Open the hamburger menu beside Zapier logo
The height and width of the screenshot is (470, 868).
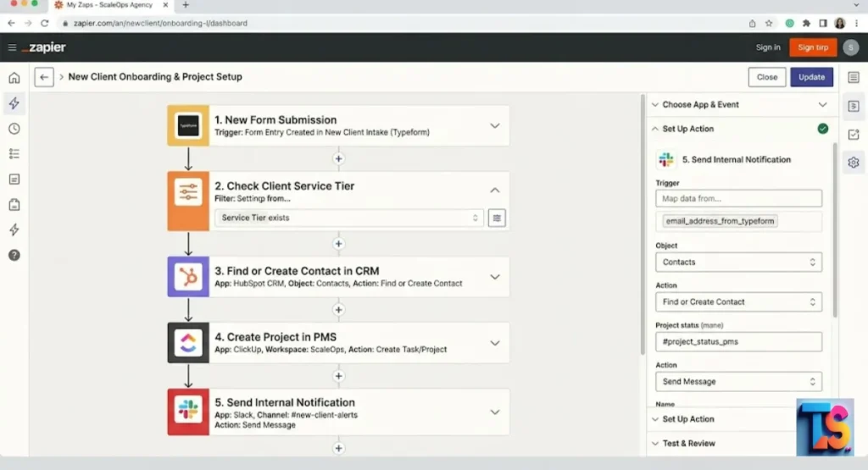[12, 47]
